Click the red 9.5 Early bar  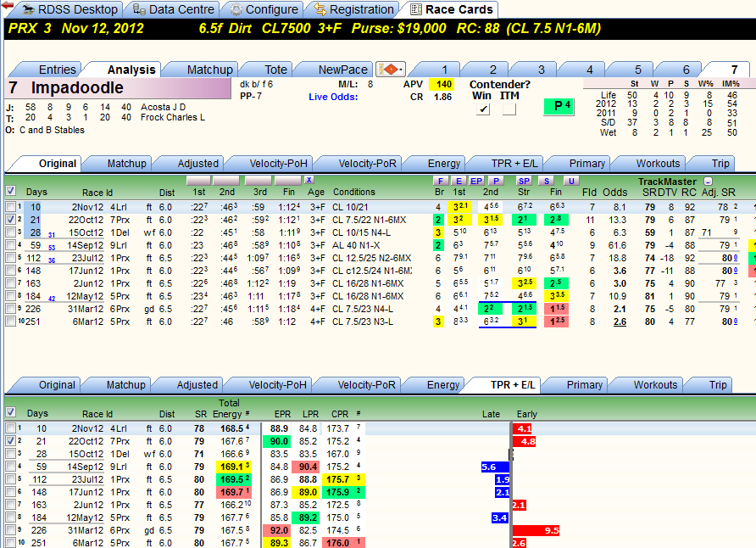[536, 531]
